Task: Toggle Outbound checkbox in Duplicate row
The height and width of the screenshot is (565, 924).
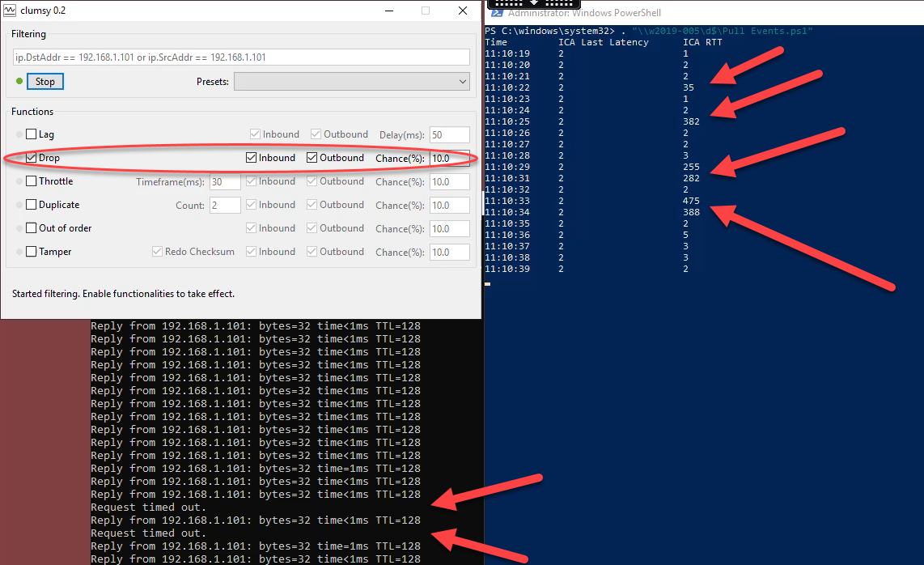Action: pyautogui.click(x=312, y=205)
